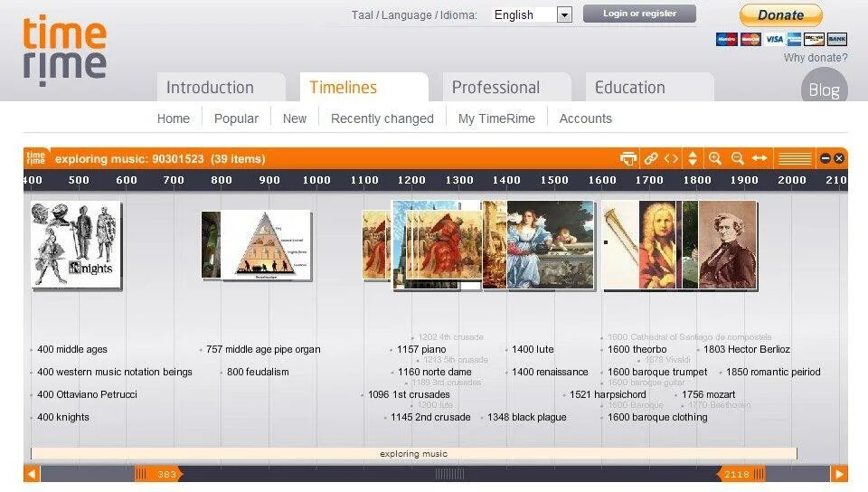Open the Education tab

click(649, 88)
